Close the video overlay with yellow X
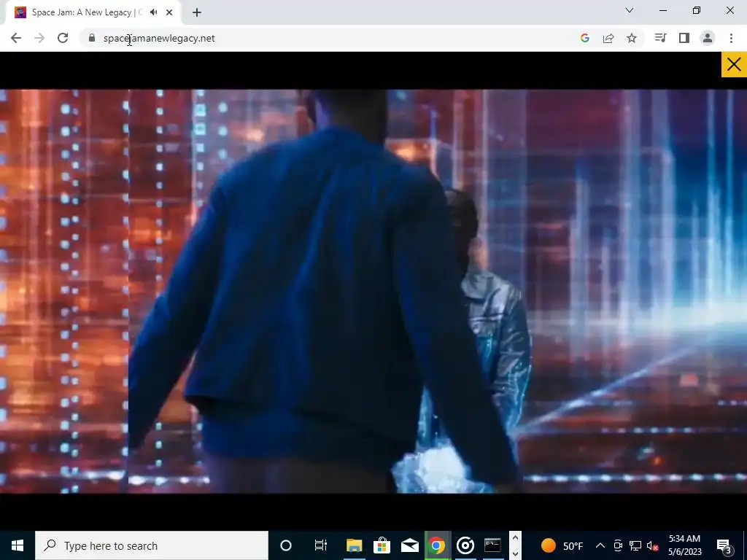The image size is (747, 560). (x=734, y=64)
